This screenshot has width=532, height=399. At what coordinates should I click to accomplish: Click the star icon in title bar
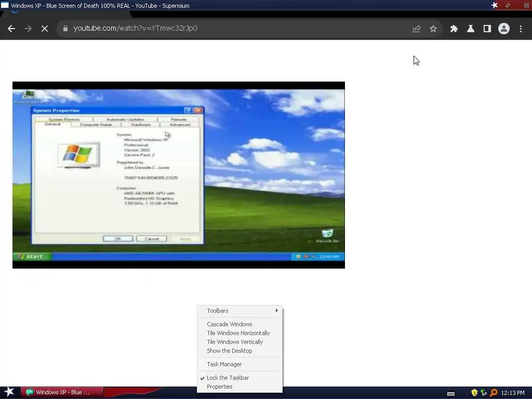pos(495,5)
